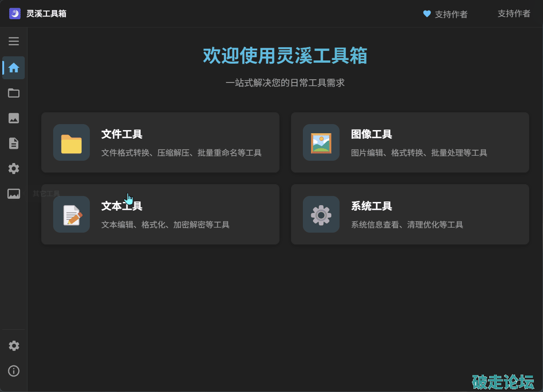
Task: Click the picture icon in 图像工具
Action: [321, 143]
